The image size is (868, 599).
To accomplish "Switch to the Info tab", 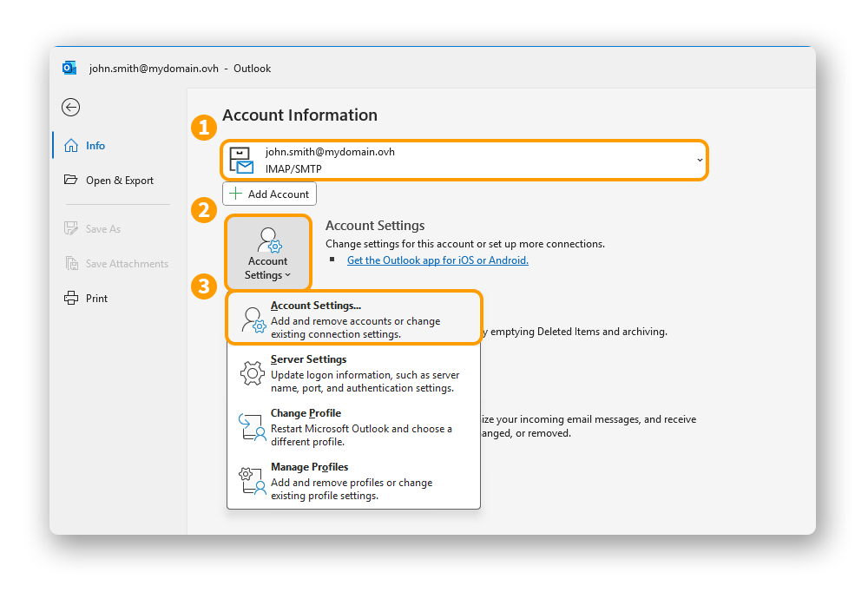I will pyautogui.click(x=95, y=146).
